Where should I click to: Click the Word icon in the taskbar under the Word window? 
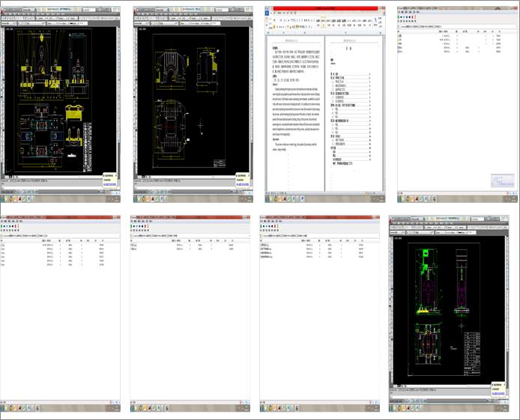(302, 198)
